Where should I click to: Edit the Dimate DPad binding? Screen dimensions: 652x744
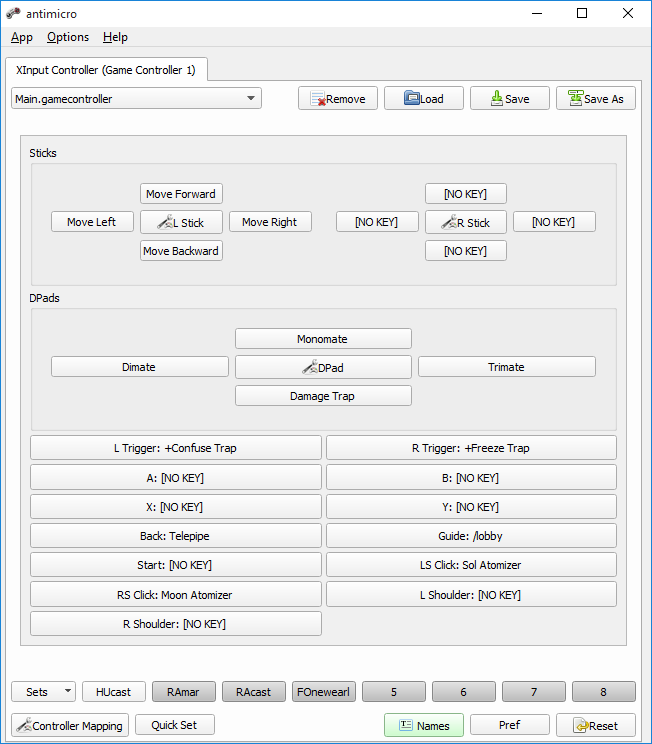pyautogui.click(x=140, y=367)
